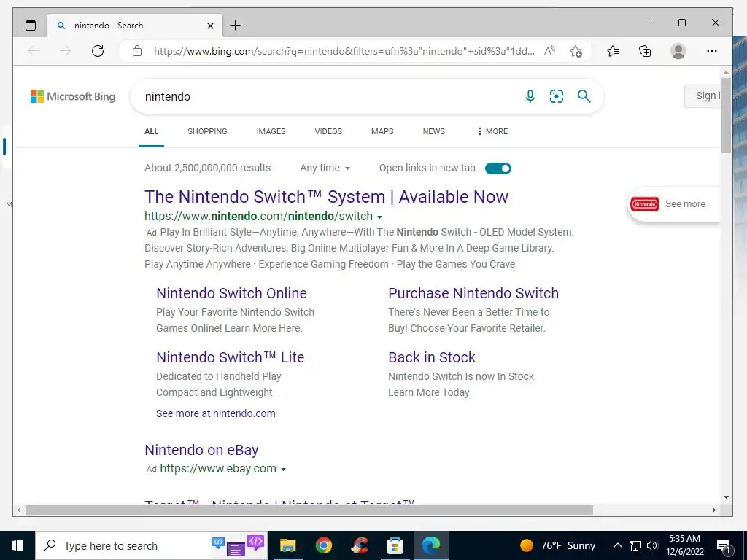
Task: Open the notification center icon
Action: pyautogui.click(x=724, y=545)
